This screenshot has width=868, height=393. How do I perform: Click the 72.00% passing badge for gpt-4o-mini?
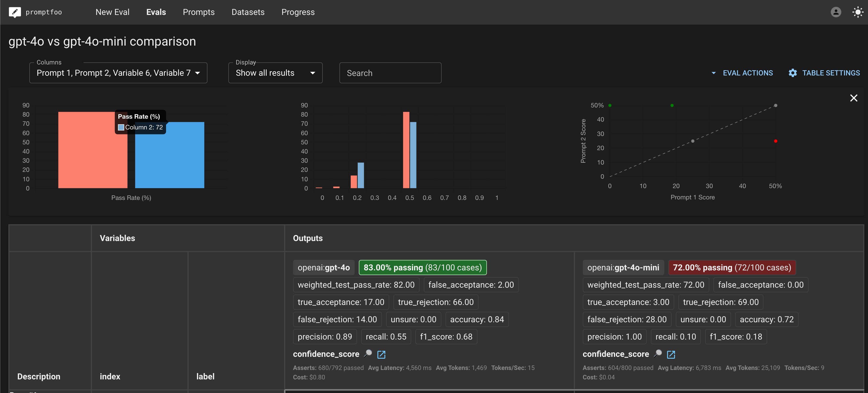[732, 267]
